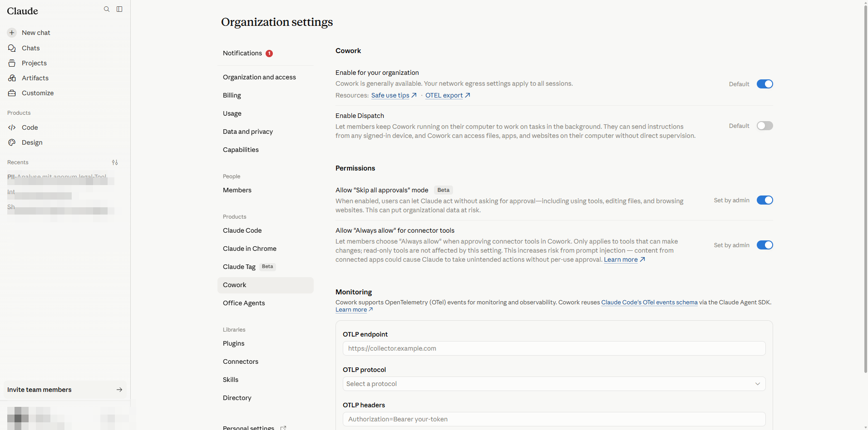Follow Learn more link under connector tools

point(621,259)
